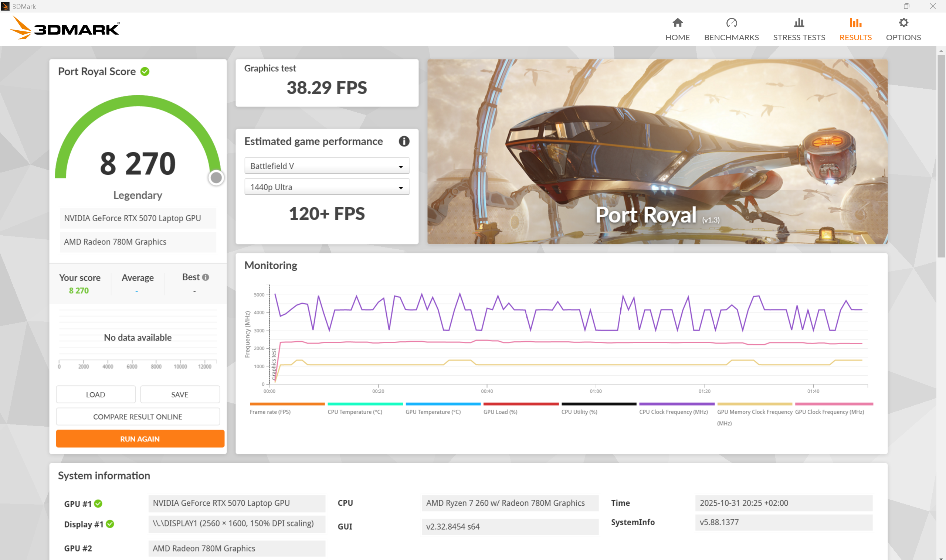The width and height of the screenshot is (946, 560).
Task: Click the gray score gauge knob
Action: click(x=216, y=177)
